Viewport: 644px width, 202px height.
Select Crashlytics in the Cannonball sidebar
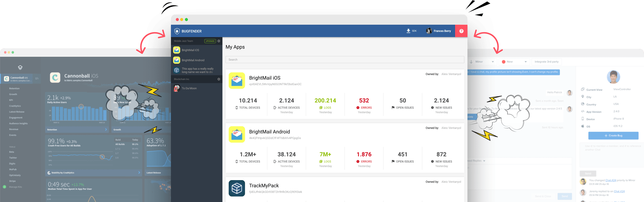[x=15, y=106]
